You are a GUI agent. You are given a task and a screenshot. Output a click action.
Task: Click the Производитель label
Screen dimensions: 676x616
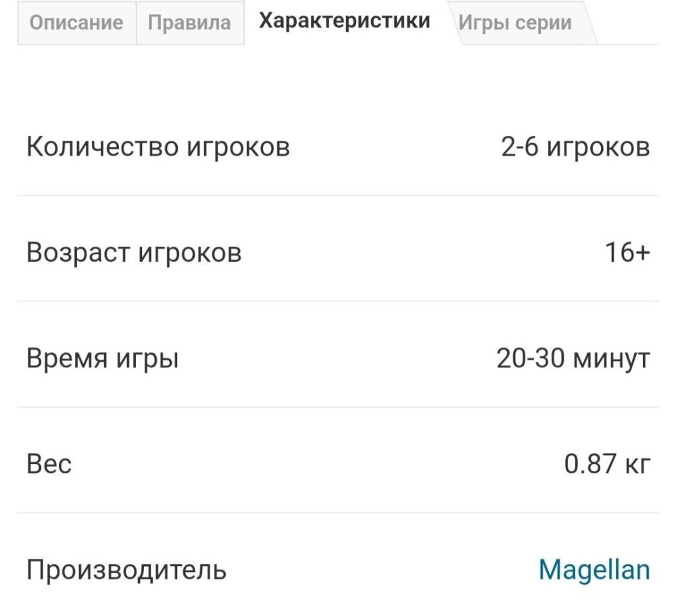126,570
